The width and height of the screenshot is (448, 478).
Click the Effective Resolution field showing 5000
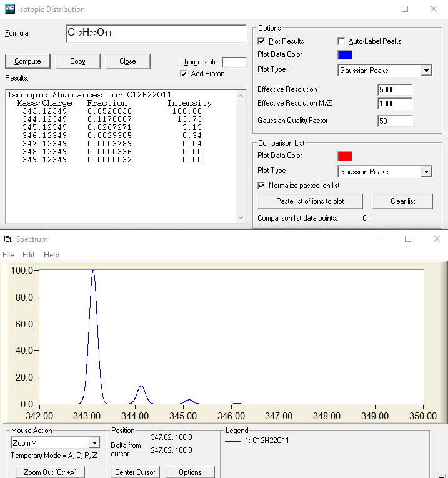coord(395,89)
